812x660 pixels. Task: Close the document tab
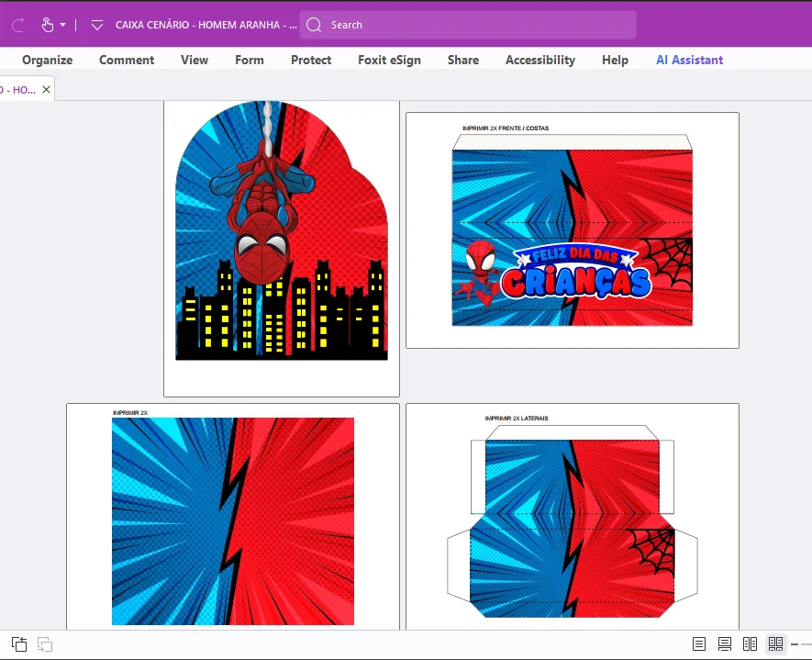[46, 90]
